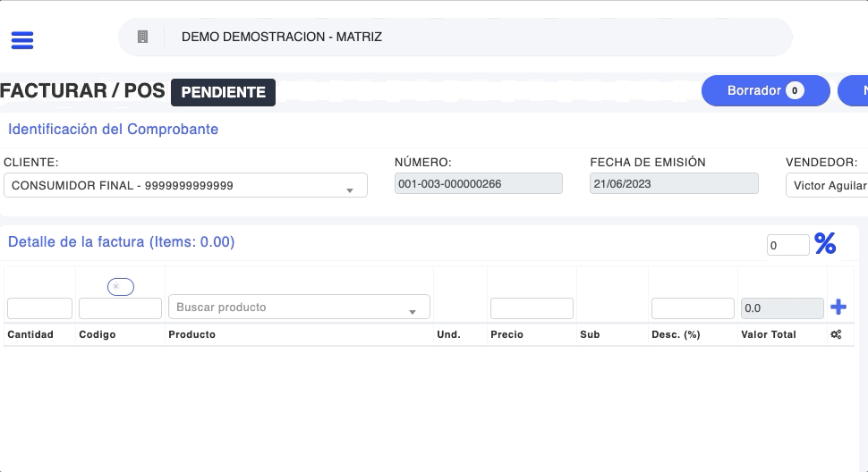Open the Buscar producto dropdown

[x=299, y=308]
